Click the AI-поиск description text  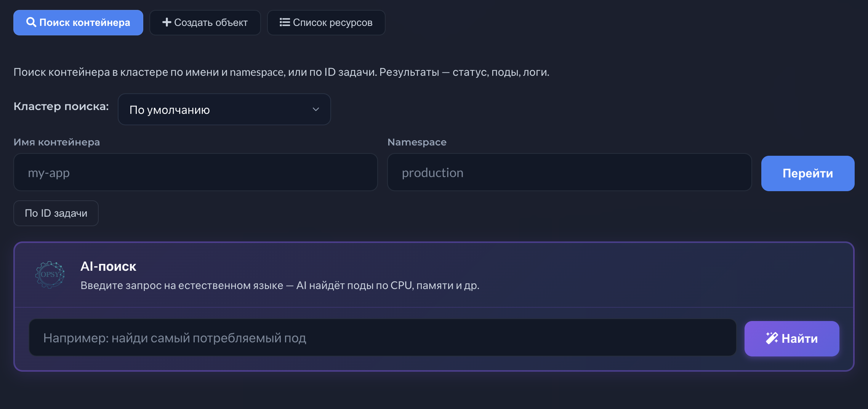[280, 285]
